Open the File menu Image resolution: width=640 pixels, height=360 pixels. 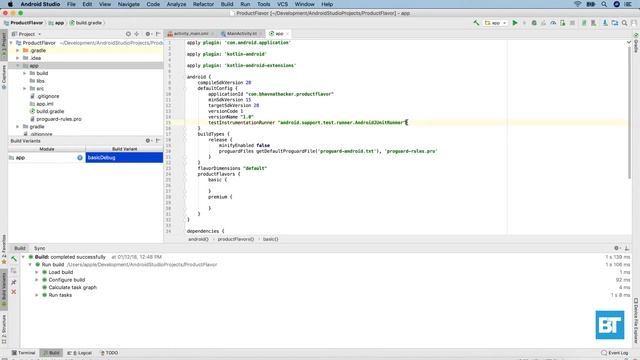click(71, 4)
